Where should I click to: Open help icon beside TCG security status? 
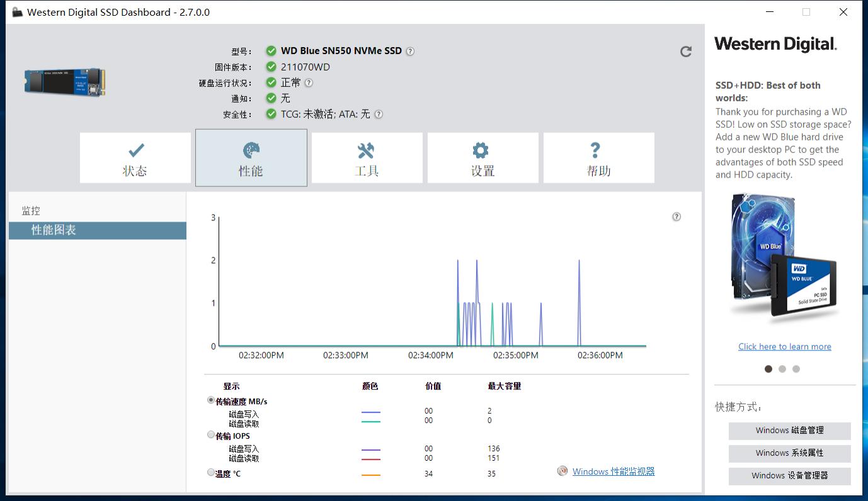[379, 115]
